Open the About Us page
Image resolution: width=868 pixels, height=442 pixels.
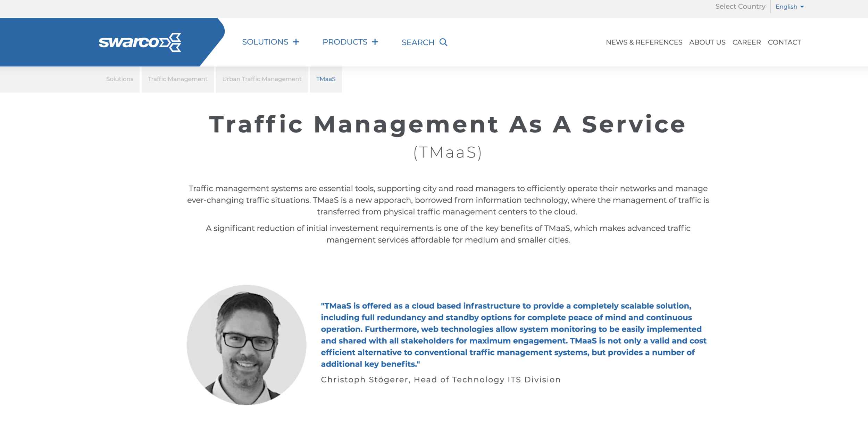[707, 42]
